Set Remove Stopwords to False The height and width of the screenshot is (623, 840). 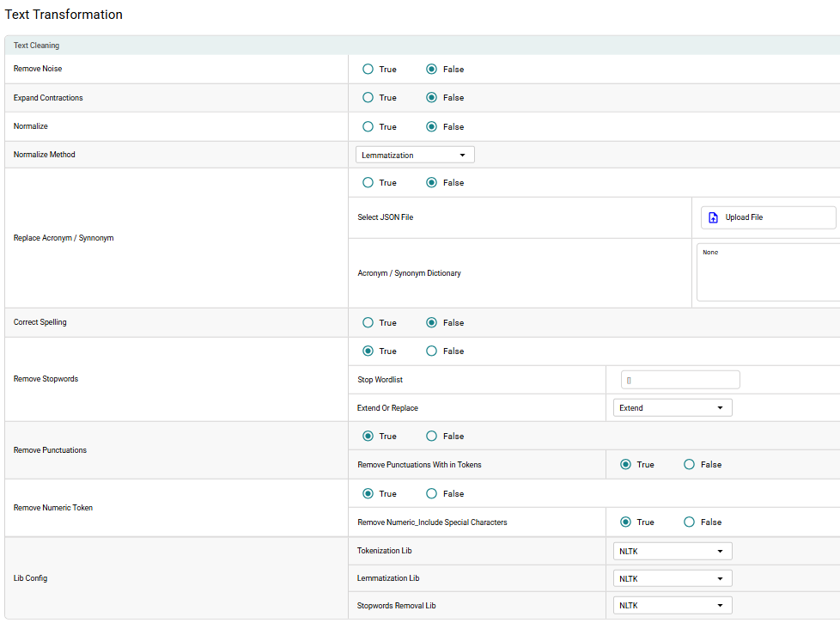[x=432, y=351]
